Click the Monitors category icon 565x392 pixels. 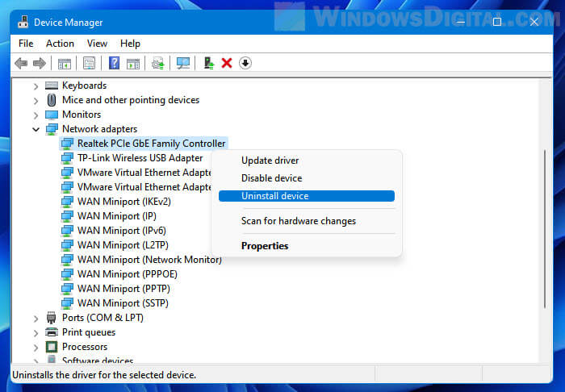[52, 115]
